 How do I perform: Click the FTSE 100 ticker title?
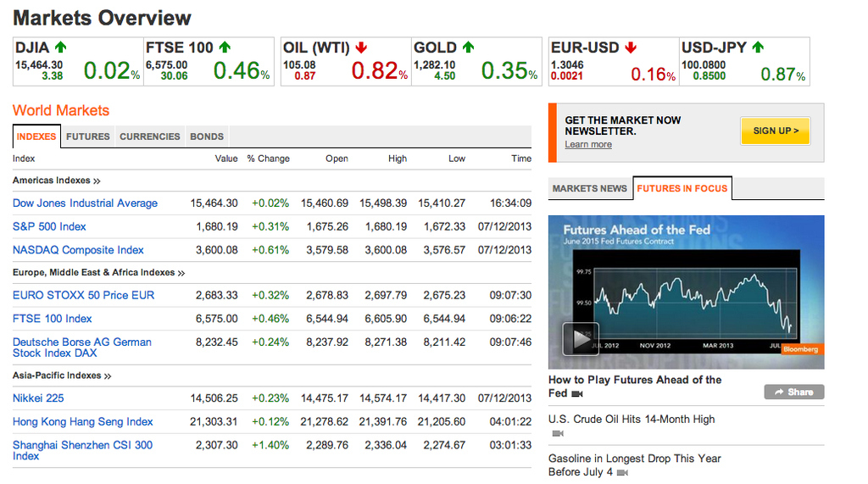click(x=180, y=47)
